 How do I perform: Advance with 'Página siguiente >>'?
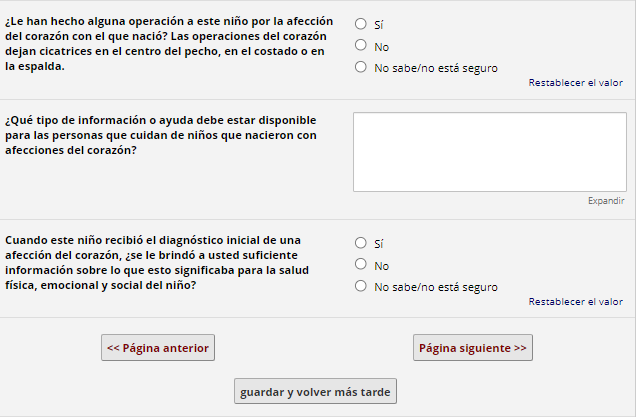click(x=473, y=348)
